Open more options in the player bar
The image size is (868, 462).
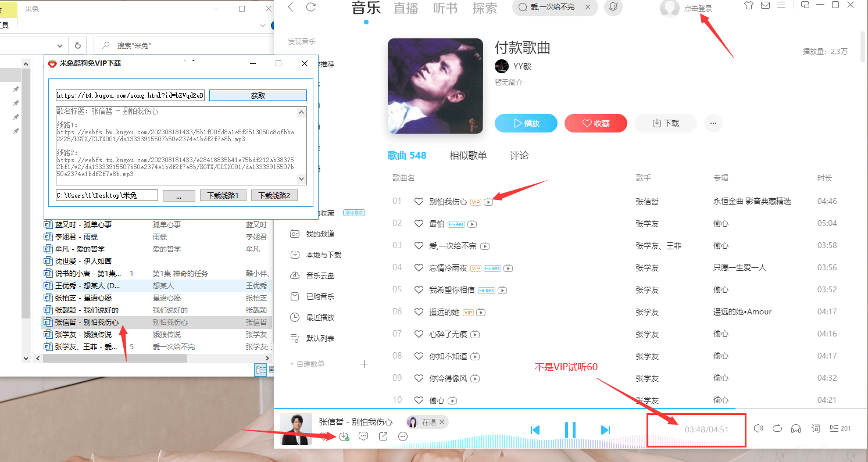[403, 436]
